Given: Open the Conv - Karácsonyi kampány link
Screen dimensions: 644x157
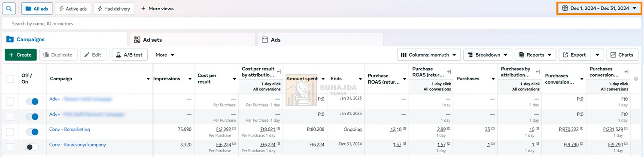Looking at the screenshot, I should point(78,145).
